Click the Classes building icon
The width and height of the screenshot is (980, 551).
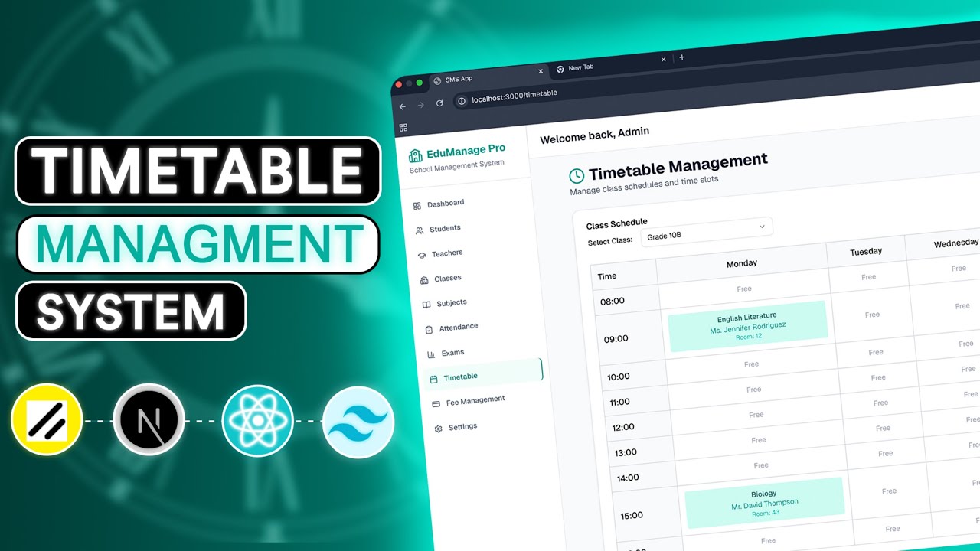click(424, 280)
